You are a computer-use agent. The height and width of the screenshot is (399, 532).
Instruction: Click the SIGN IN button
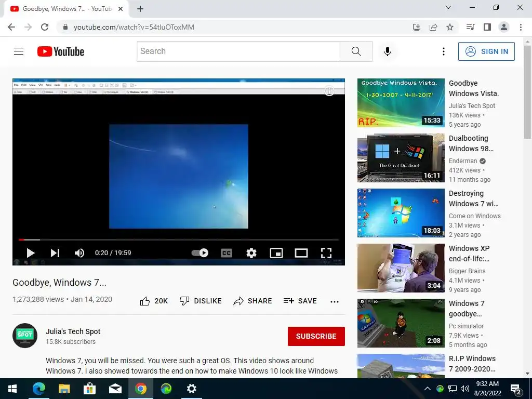[x=486, y=51]
